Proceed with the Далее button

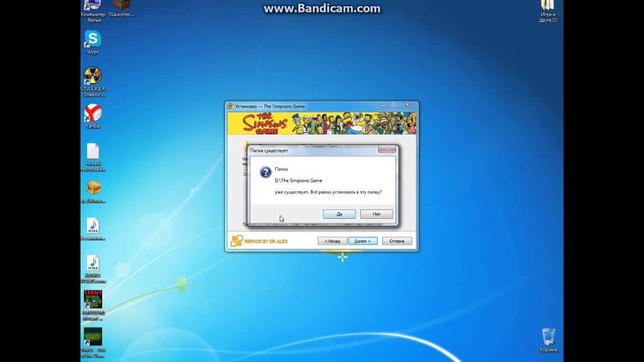coord(363,241)
